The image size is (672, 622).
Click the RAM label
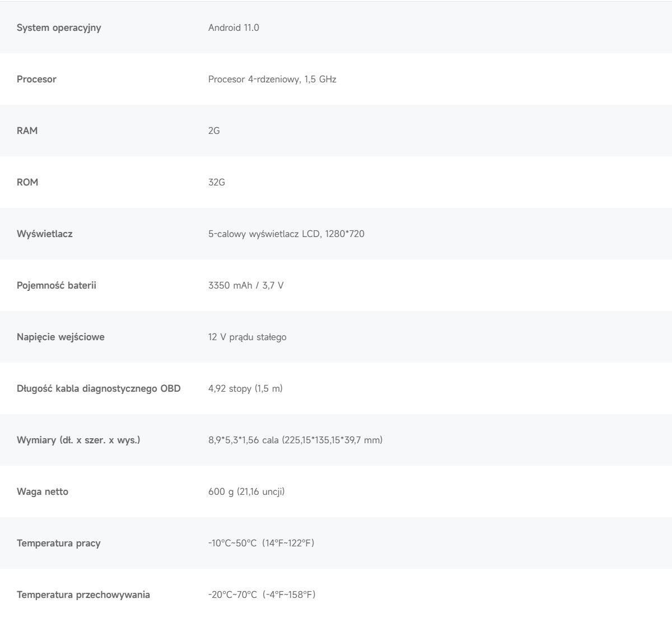tap(27, 131)
